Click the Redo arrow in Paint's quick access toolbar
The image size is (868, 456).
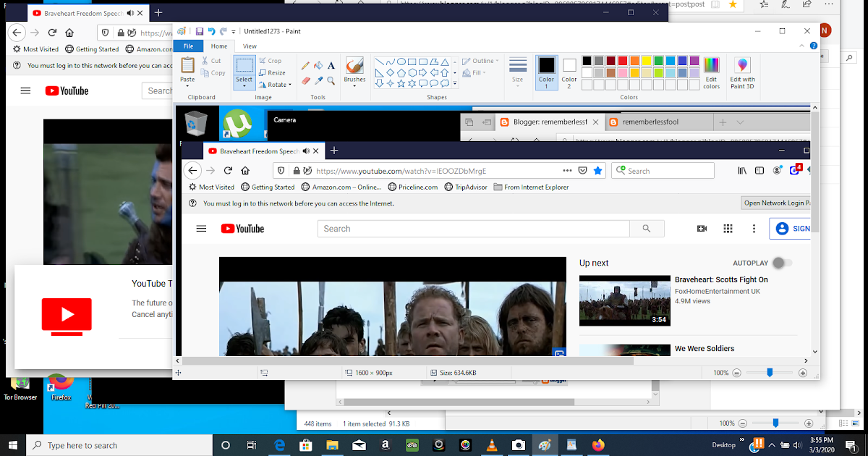click(224, 32)
